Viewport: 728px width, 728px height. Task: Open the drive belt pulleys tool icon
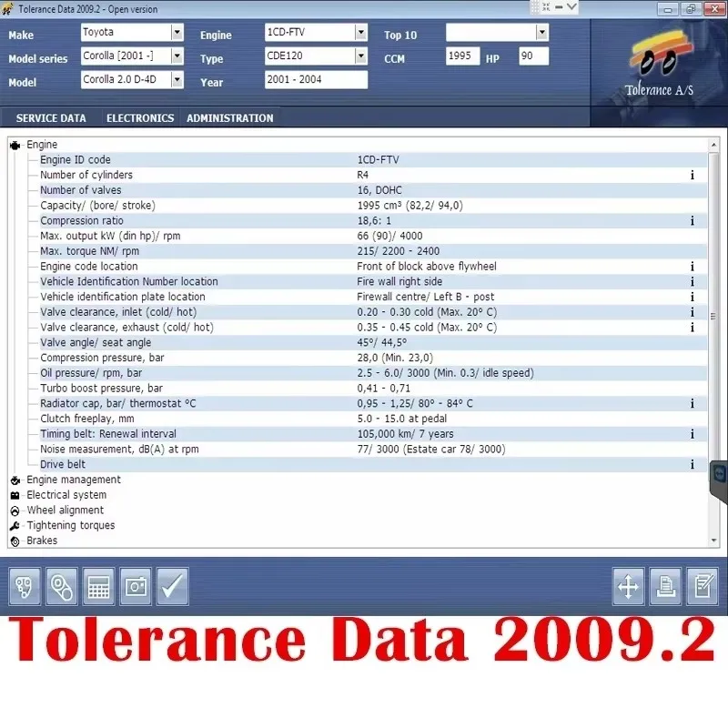coord(61,586)
